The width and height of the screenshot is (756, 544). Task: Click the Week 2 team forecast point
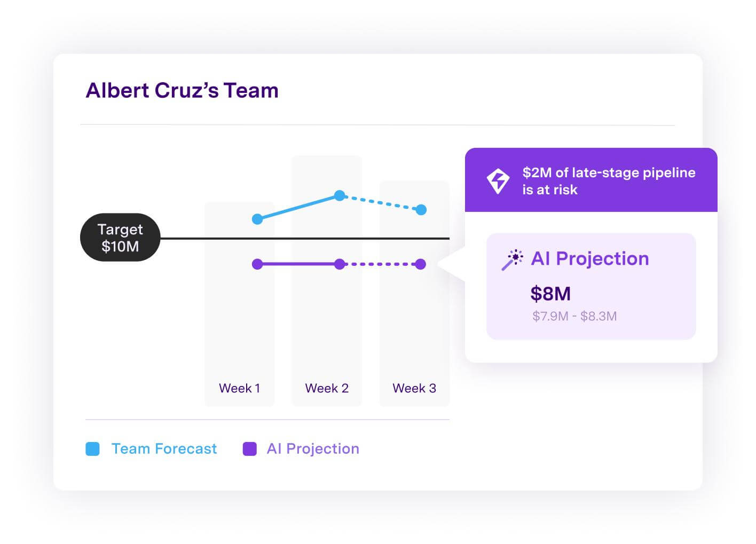[x=340, y=195]
